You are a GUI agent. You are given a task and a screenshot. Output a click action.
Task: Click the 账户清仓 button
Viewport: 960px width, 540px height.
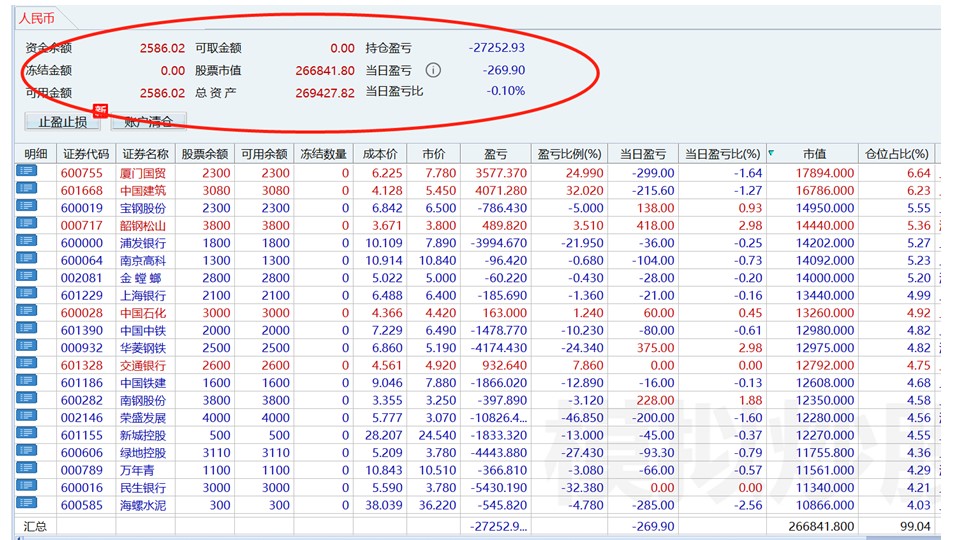149,122
